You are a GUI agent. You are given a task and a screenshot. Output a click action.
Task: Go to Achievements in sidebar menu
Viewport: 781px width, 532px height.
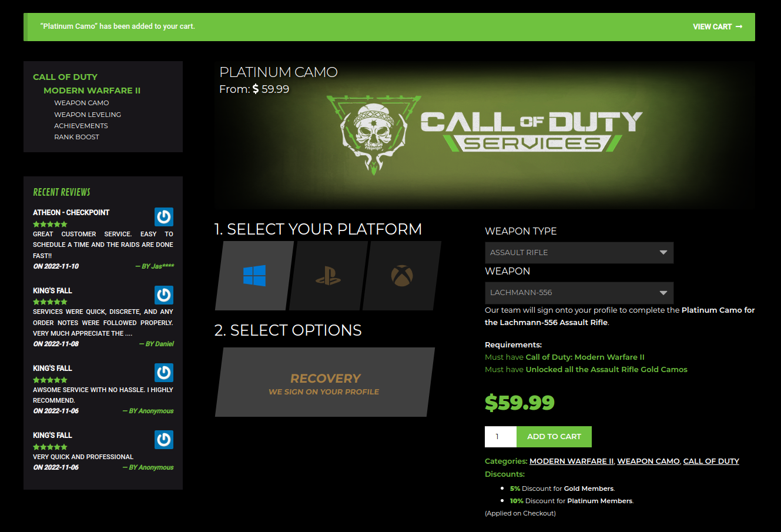[x=81, y=126]
